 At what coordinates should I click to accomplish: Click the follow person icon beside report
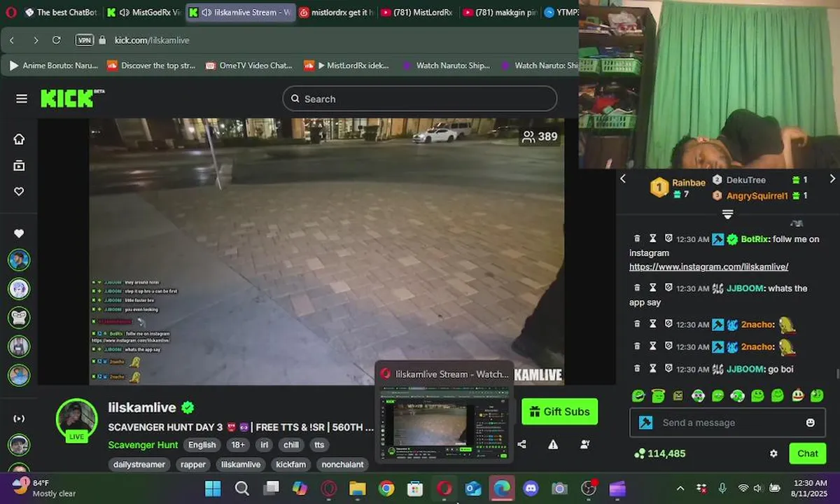click(x=585, y=444)
